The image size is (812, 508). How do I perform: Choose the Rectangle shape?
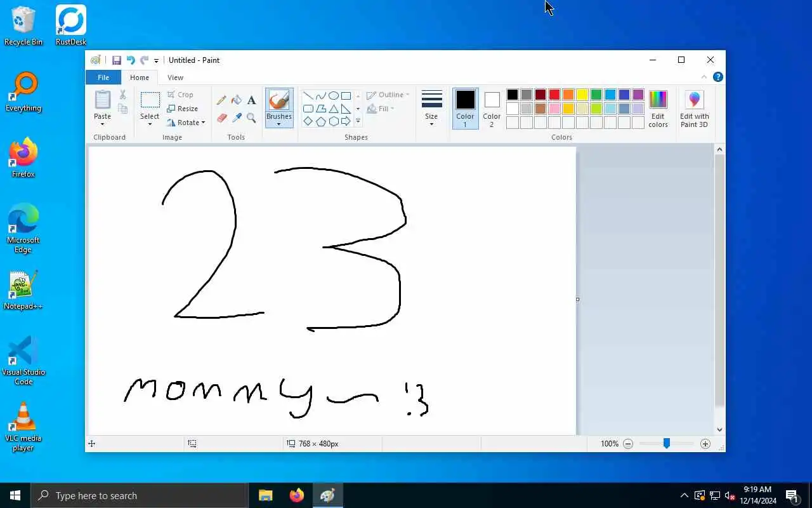click(346, 96)
